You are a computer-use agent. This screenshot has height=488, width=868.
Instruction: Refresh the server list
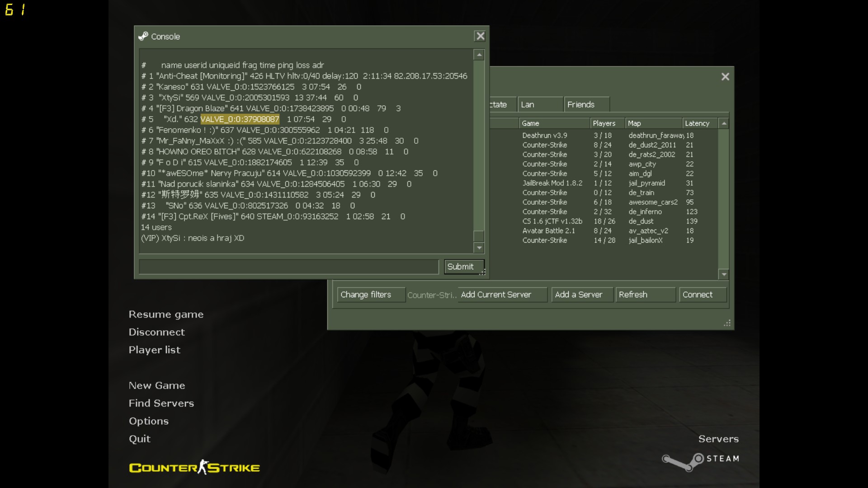[645, 295]
